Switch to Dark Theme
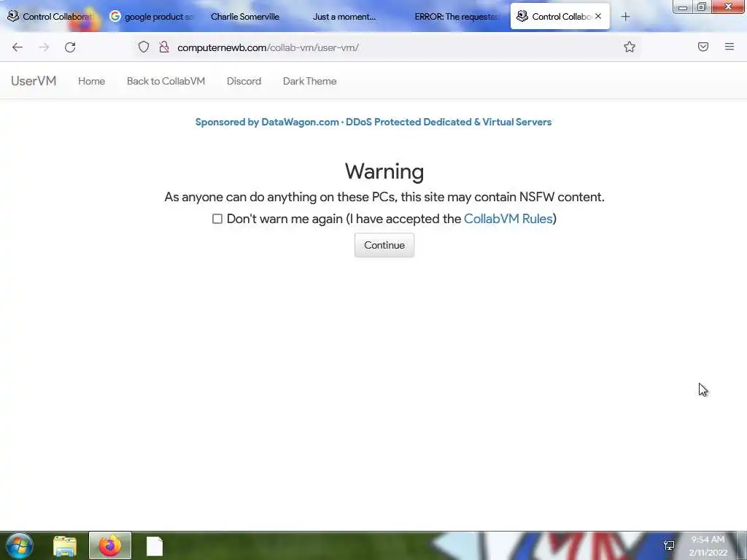Screen dimensions: 747x560 pyautogui.click(x=309, y=81)
